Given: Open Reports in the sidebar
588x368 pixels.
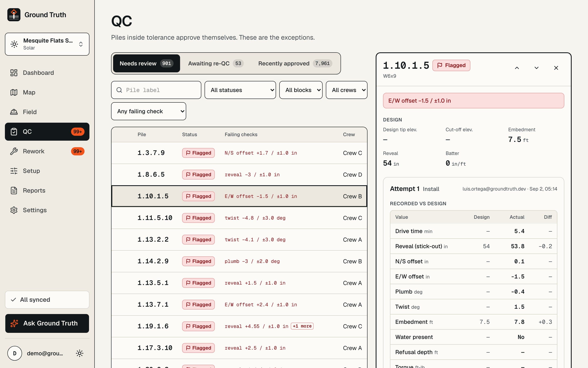Looking at the screenshot, I should (47, 190).
